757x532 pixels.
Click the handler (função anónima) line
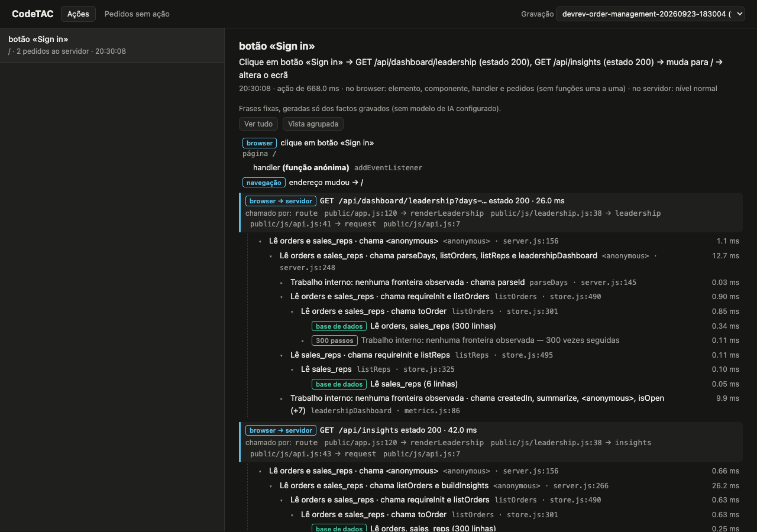pos(338,168)
